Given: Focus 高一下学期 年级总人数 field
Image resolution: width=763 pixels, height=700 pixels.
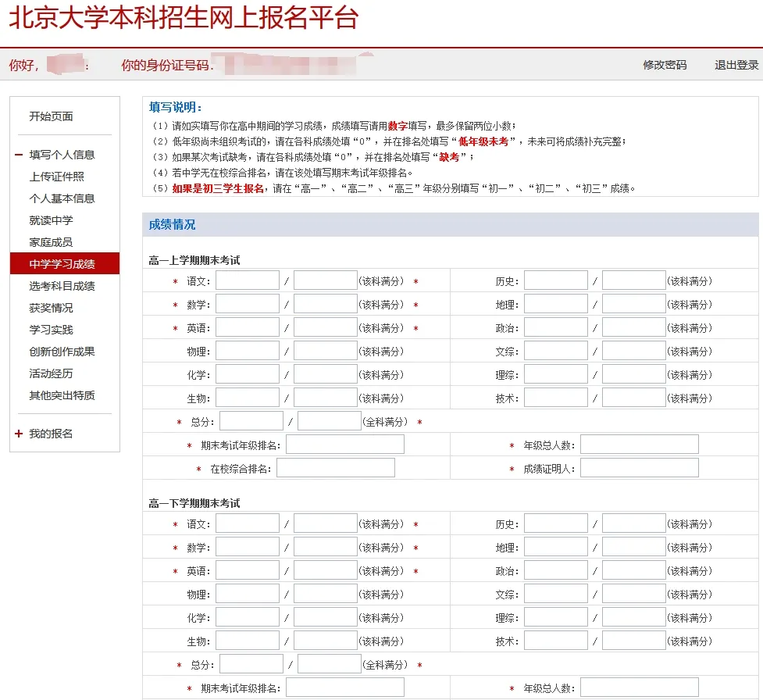Looking at the screenshot, I should coord(640,687).
